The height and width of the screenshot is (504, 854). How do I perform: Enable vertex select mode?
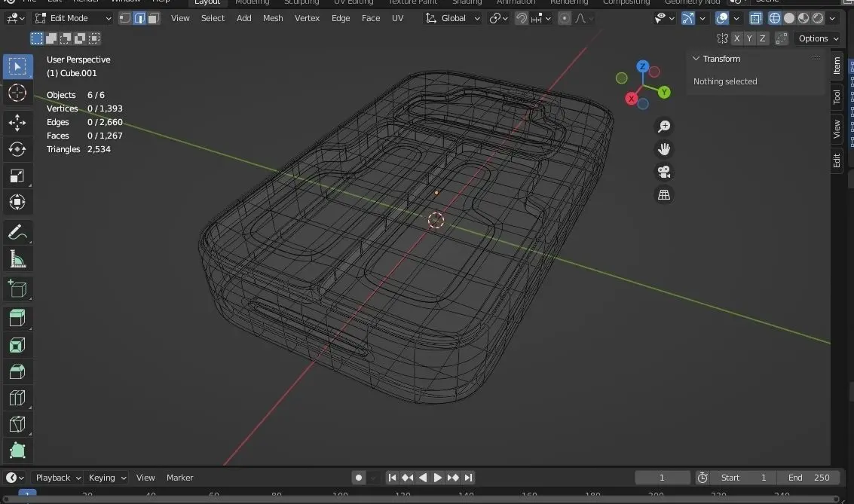[125, 19]
